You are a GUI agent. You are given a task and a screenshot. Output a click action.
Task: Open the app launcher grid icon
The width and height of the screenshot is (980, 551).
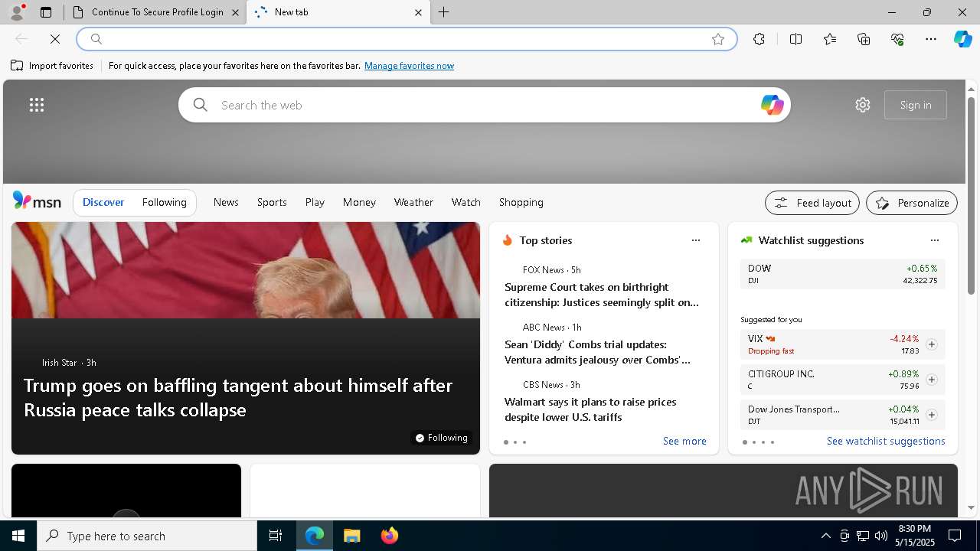[37, 105]
